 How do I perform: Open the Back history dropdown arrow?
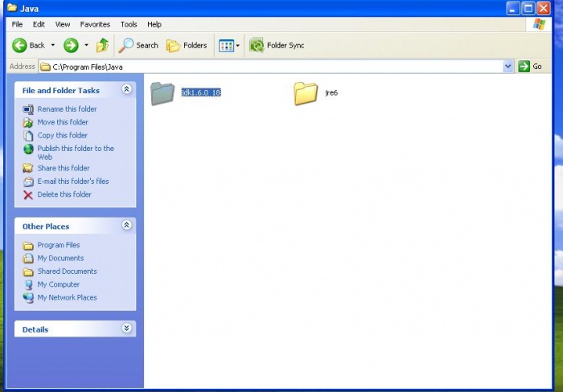(53, 45)
